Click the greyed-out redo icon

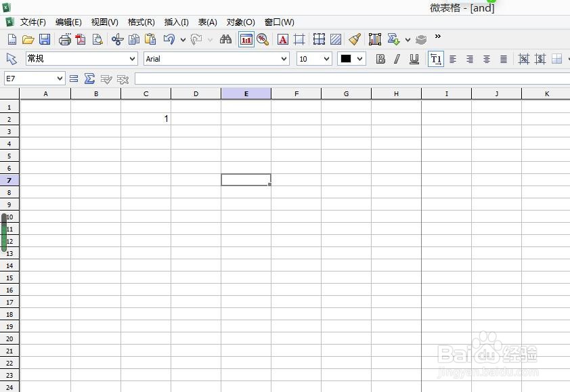click(196, 39)
